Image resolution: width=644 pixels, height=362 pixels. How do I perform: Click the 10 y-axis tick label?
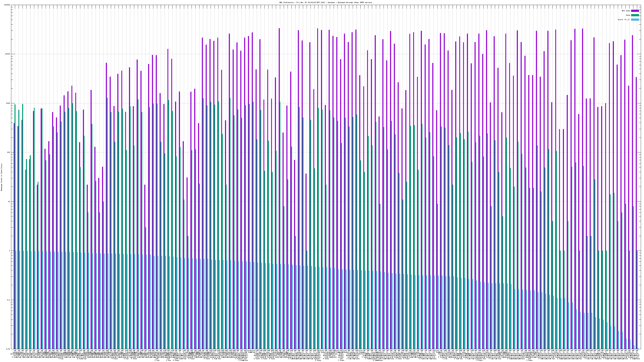[x=9, y=202]
